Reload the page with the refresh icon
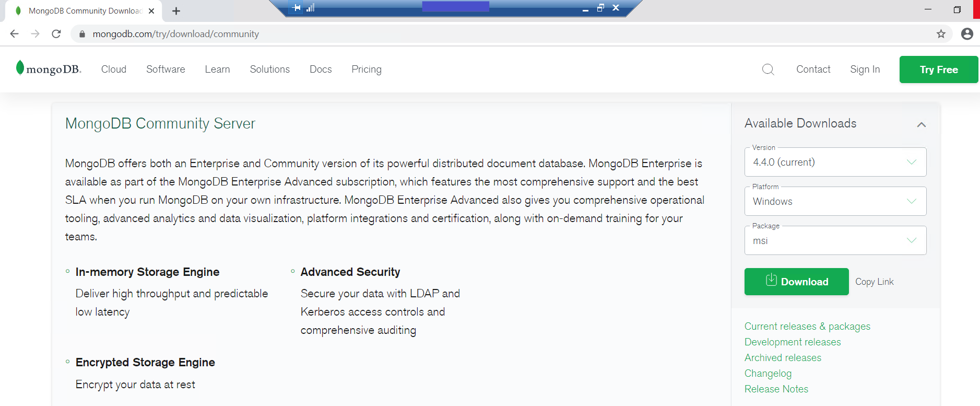Viewport: 980px width, 406px height. (56, 34)
